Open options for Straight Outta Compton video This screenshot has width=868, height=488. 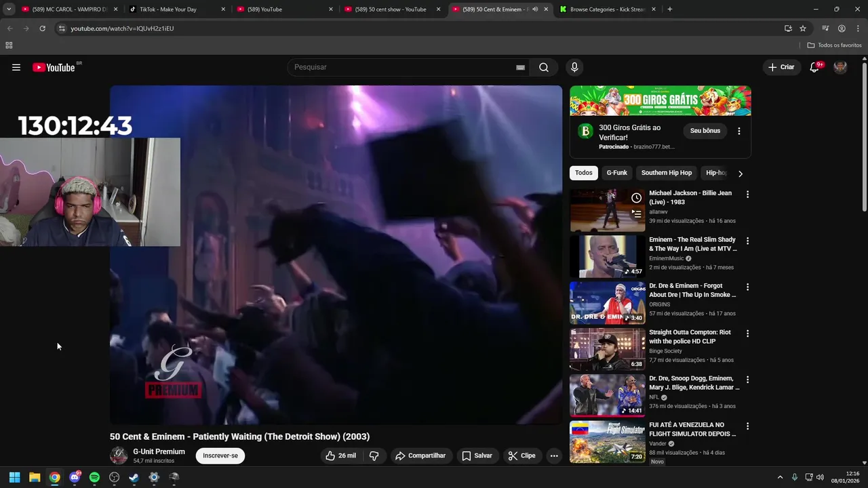[747, 333]
